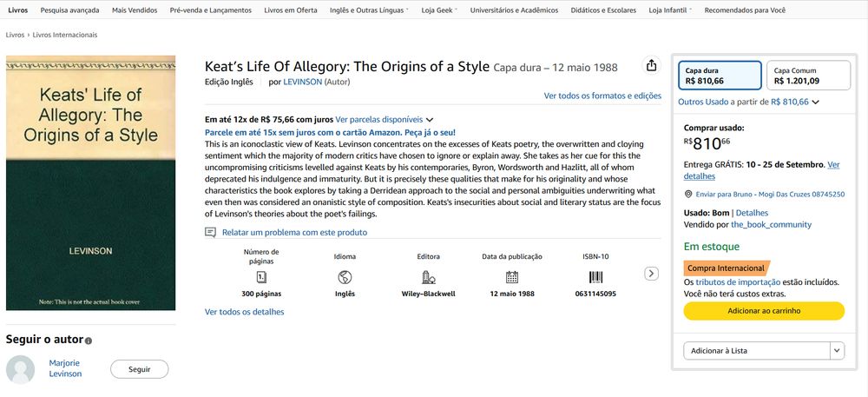Click the location pin delivery icon
This screenshot has width=868, height=397.
pos(688,195)
